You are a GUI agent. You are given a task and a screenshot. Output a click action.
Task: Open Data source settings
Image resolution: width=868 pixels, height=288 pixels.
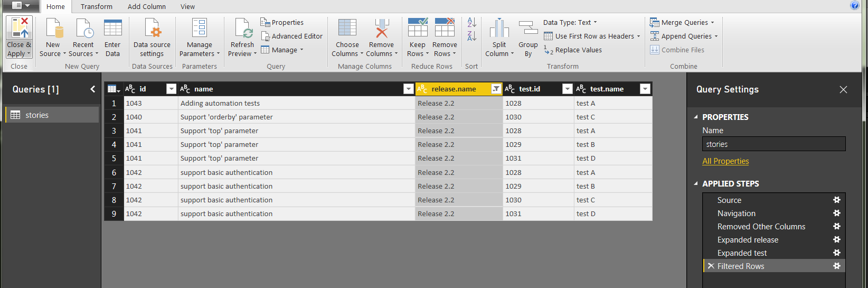[152, 29]
